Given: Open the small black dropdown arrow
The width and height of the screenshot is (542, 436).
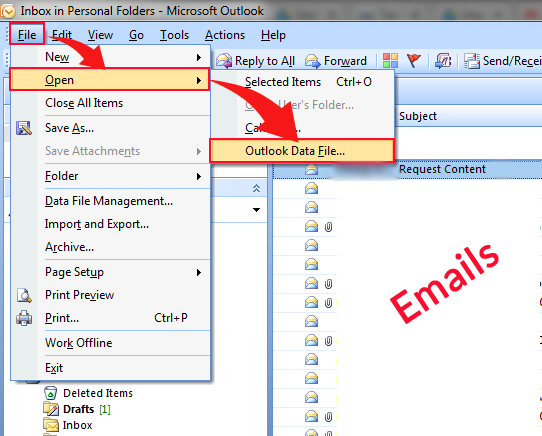Looking at the screenshot, I should click(x=256, y=210).
